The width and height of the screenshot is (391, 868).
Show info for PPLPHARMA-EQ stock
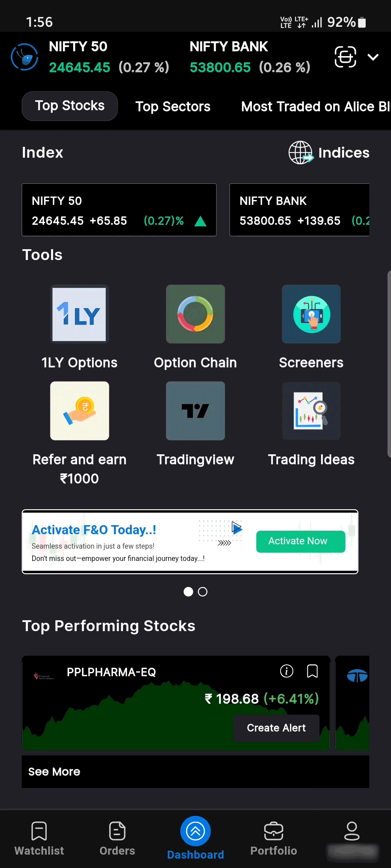pyautogui.click(x=287, y=671)
